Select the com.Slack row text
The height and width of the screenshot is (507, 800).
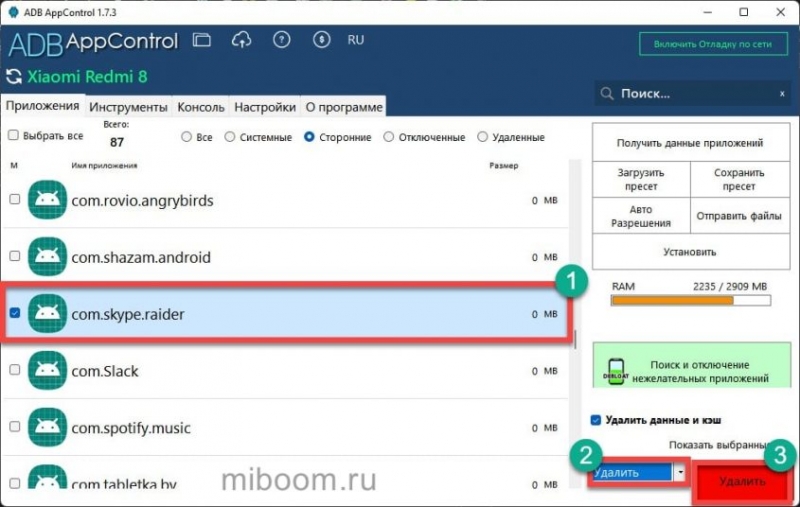click(x=105, y=371)
